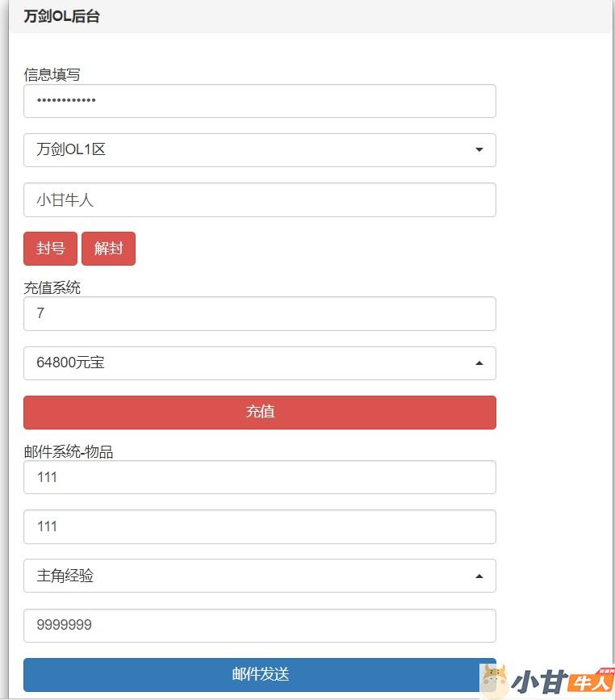Expand the 64800元宝 amount dropdown
The height and width of the screenshot is (700, 615).
pyautogui.click(x=259, y=363)
